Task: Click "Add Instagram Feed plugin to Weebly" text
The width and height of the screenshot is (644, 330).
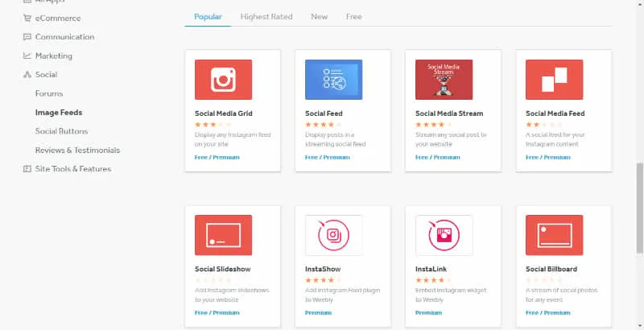Action: pos(343,295)
